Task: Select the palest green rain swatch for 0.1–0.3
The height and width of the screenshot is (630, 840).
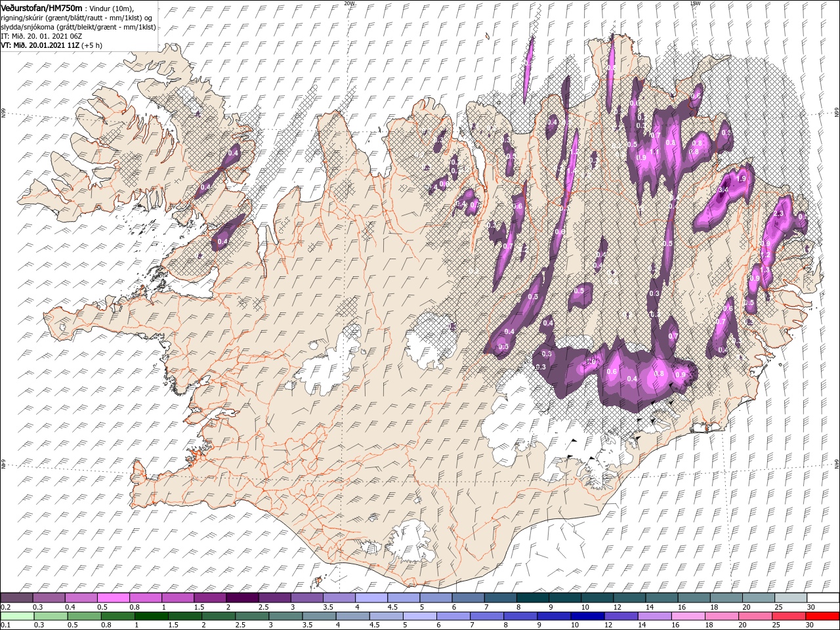Action: pos(17,616)
